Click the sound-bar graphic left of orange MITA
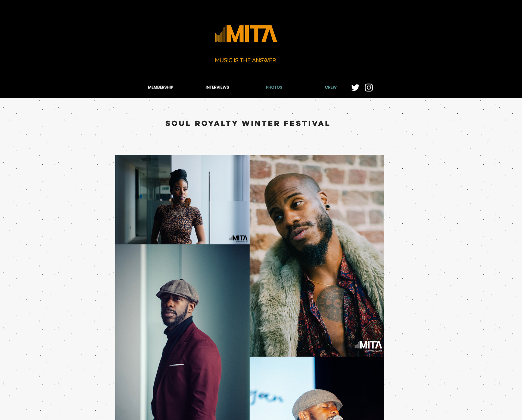 coord(221,34)
